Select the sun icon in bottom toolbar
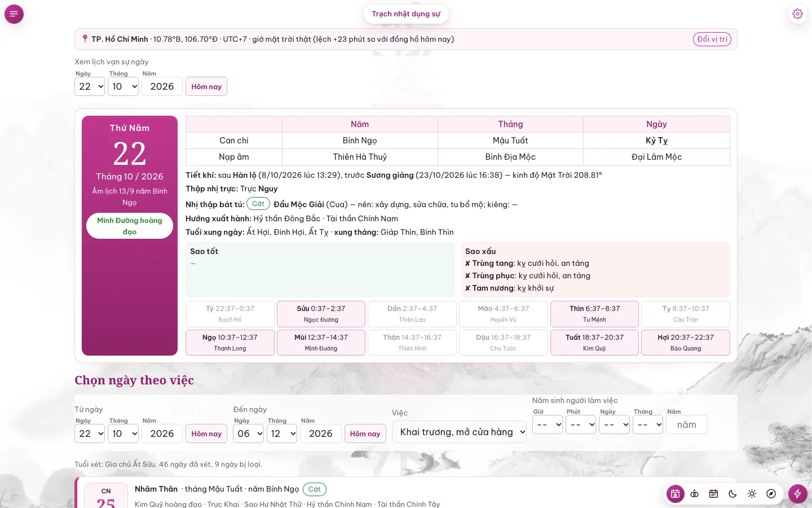This screenshot has height=508, width=812. point(752,494)
